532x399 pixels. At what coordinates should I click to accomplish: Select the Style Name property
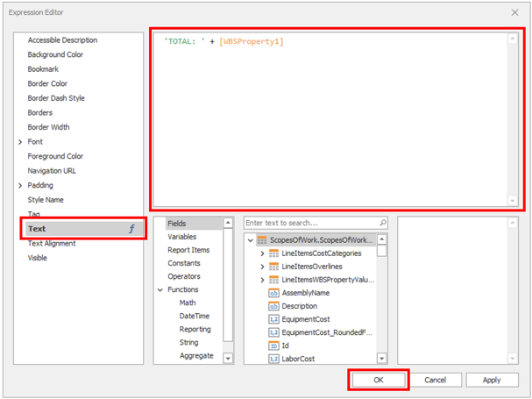click(x=46, y=200)
